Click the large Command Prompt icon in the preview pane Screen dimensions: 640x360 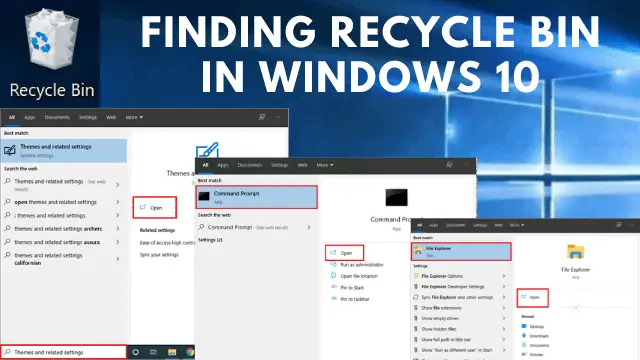[396, 197]
